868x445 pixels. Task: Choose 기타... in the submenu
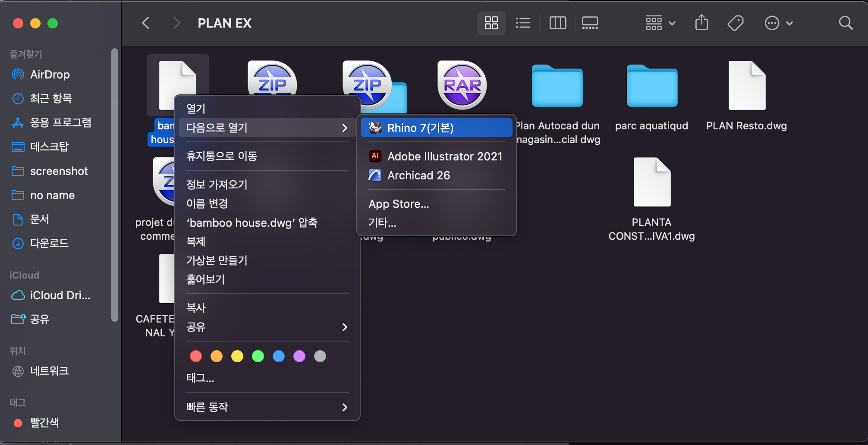[437, 223]
